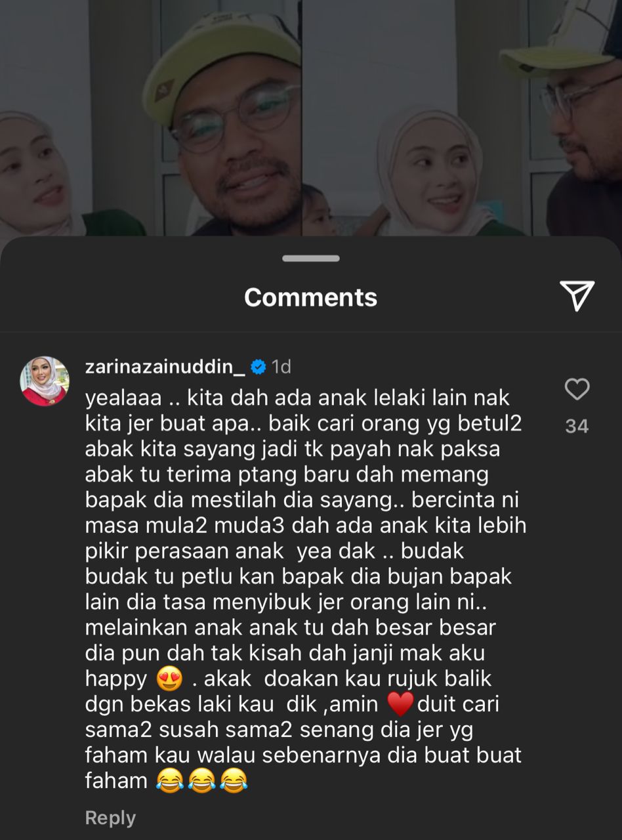
Task: Click the blue verified badge
Action: coord(259,367)
